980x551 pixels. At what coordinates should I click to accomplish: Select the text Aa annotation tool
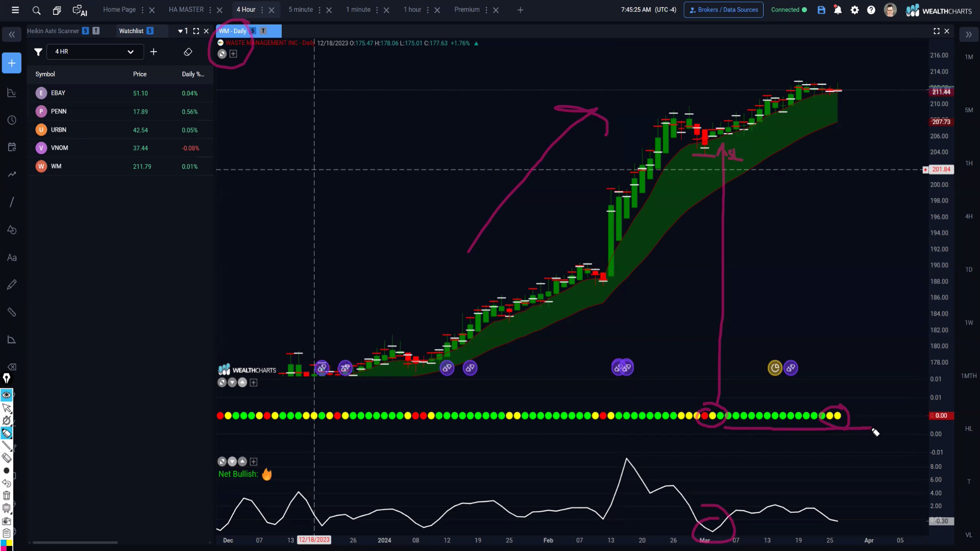(12, 258)
